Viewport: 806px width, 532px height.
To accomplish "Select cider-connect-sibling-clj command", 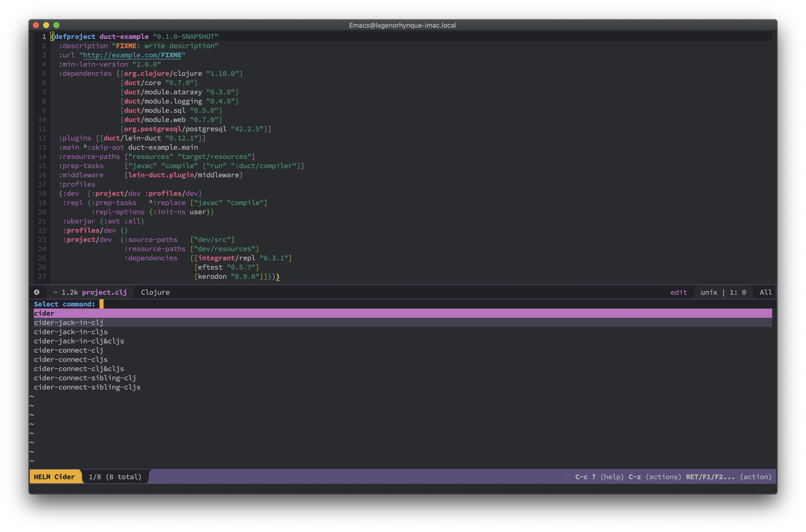I will 85,378.
